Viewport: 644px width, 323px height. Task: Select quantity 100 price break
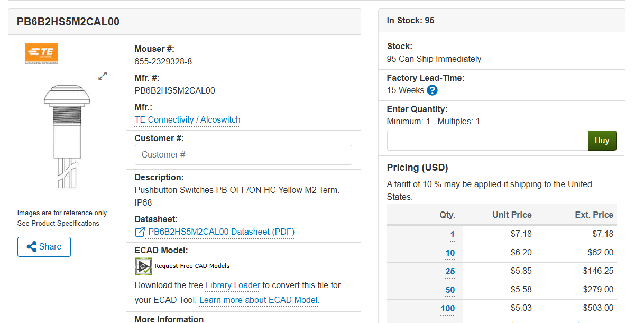pos(448,309)
